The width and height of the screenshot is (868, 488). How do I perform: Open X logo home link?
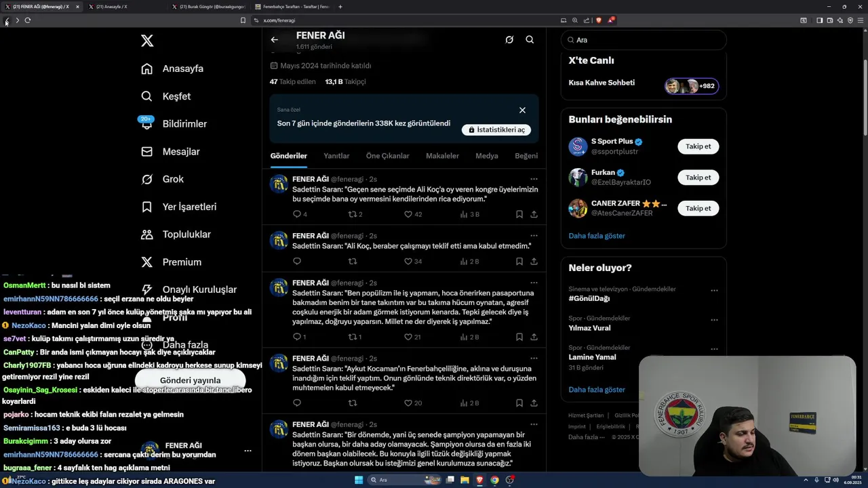pos(147,41)
